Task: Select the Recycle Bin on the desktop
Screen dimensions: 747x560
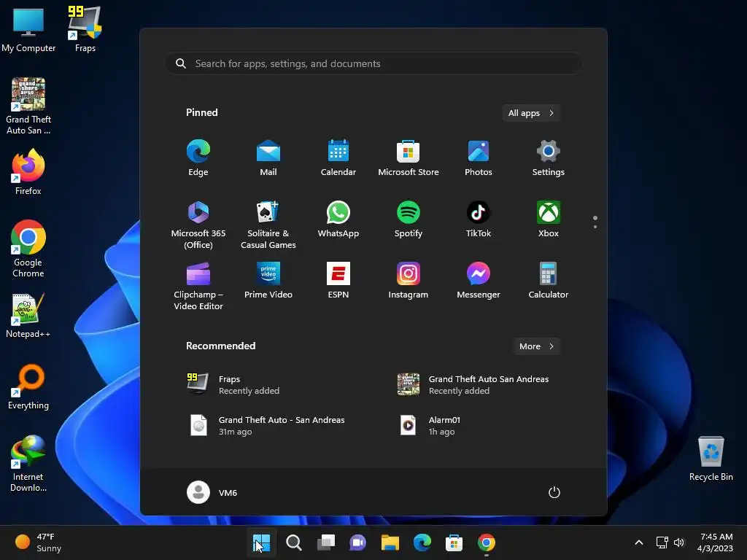Action: pos(711,458)
